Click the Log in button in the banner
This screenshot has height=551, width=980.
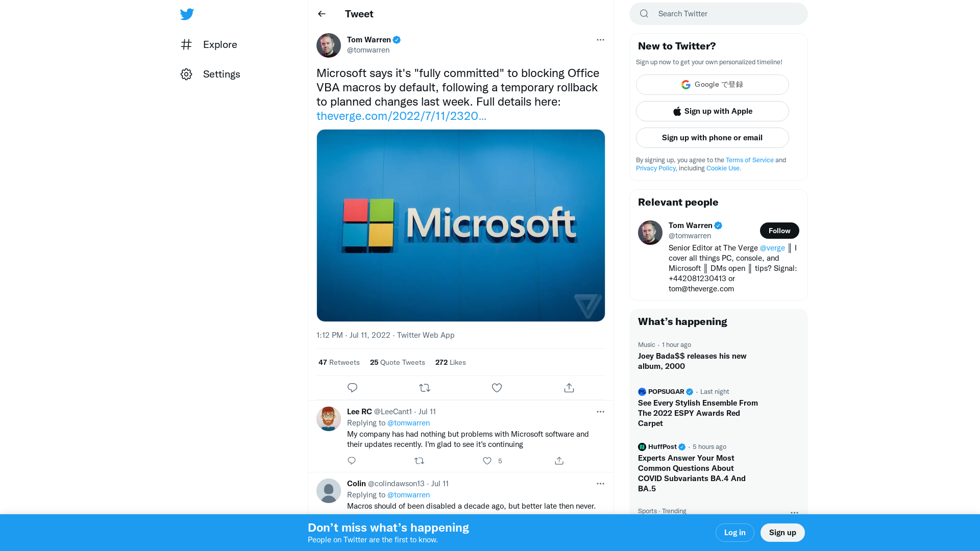click(734, 532)
